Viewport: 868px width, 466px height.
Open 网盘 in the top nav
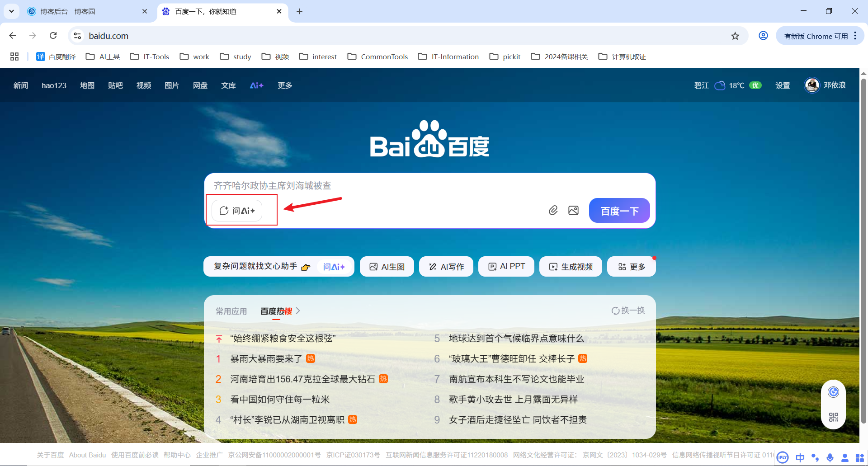pyautogui.click(x=200, y=85)
